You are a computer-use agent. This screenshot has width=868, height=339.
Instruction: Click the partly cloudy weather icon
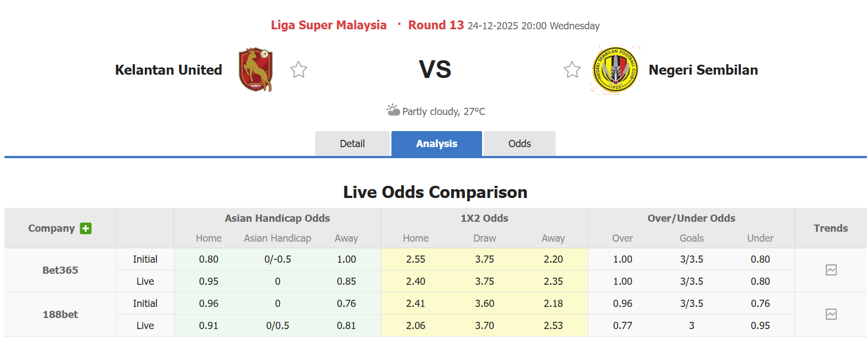coord(394,111)
